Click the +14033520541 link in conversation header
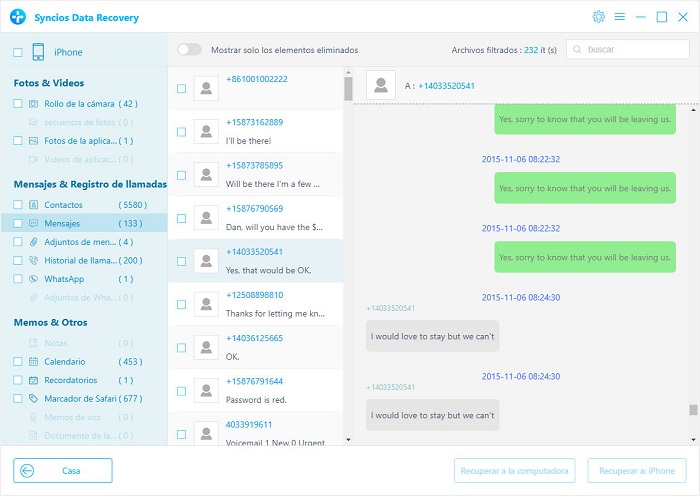This screenshot has height=496, width=700. pos(446,86)
